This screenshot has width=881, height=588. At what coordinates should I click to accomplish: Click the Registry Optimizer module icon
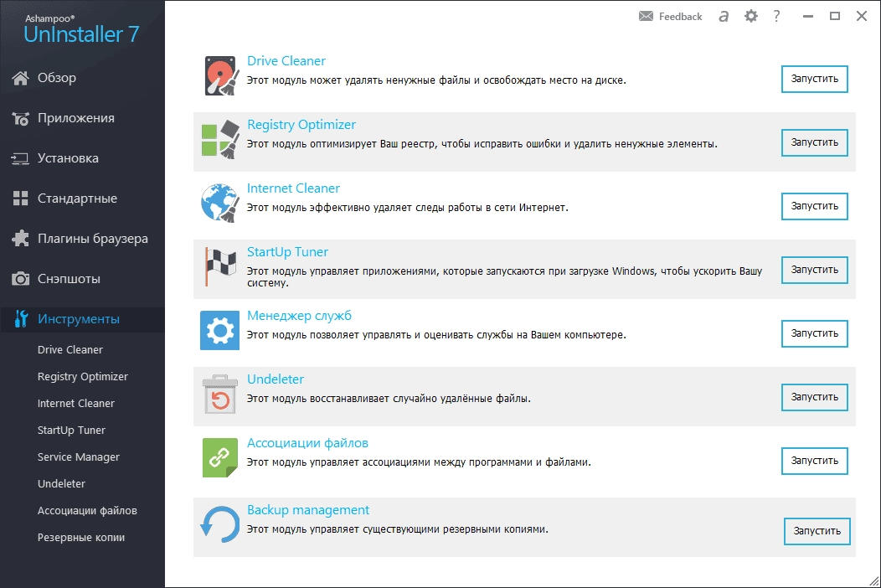(220, 139)
